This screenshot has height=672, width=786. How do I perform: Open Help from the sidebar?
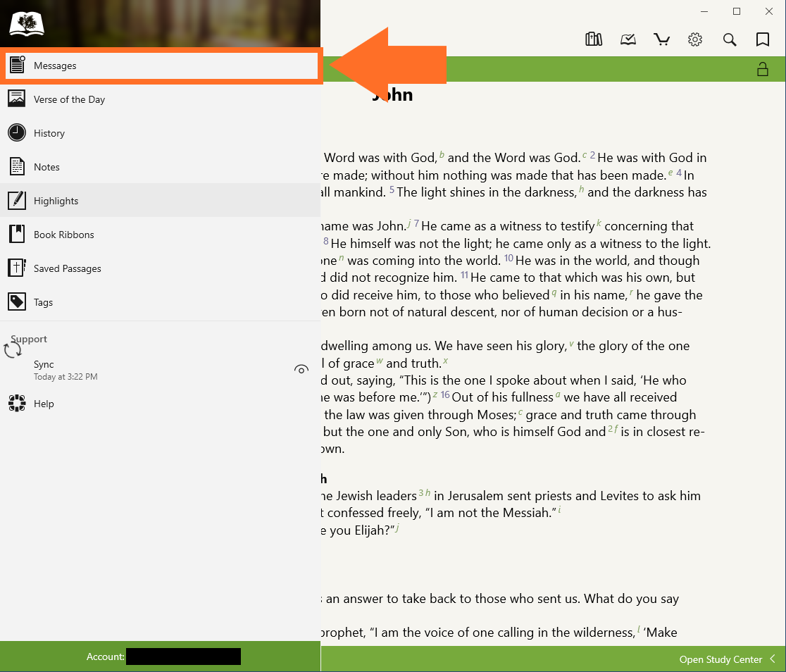coord(161,404)
